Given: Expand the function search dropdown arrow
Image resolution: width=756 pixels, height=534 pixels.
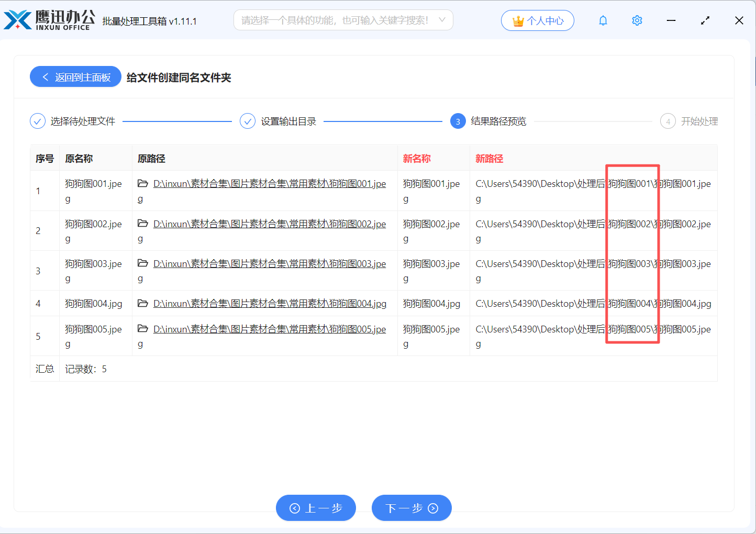Looking at the screenshot, I should [442, 20].
